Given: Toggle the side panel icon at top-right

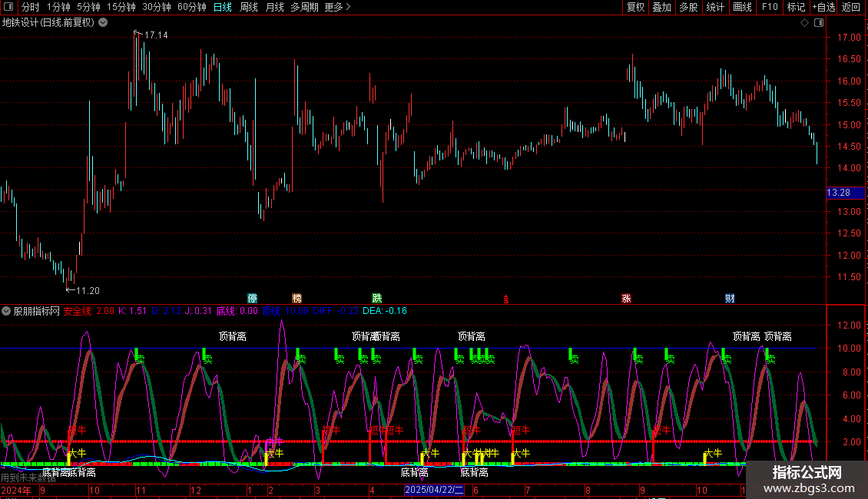Looking at the screenshot, I should [x=817, y=23].
